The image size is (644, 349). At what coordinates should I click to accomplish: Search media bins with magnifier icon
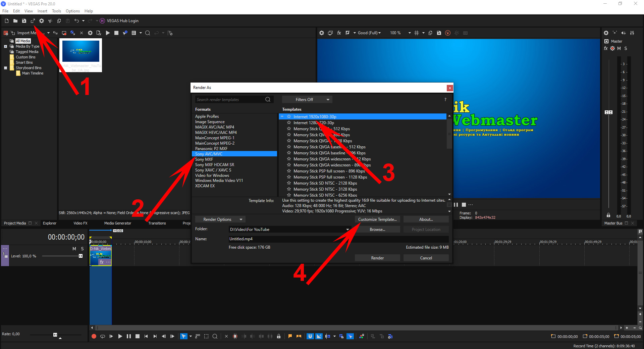(148, 33)
